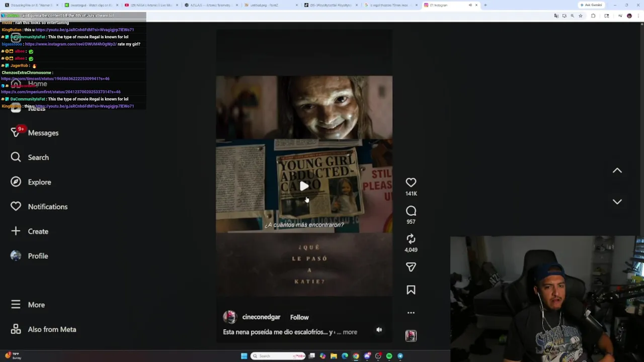
Task: Click the Ask Gemini button
Action: click(x=591, y=5)
